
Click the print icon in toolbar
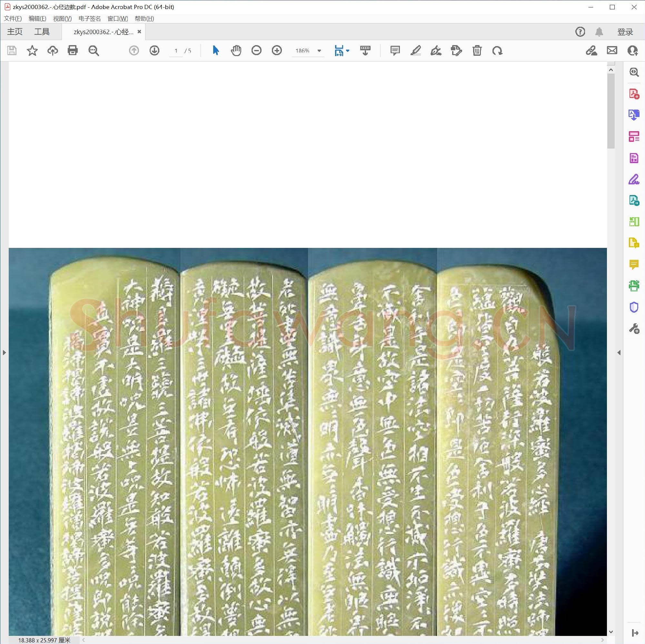click(73, 50)
